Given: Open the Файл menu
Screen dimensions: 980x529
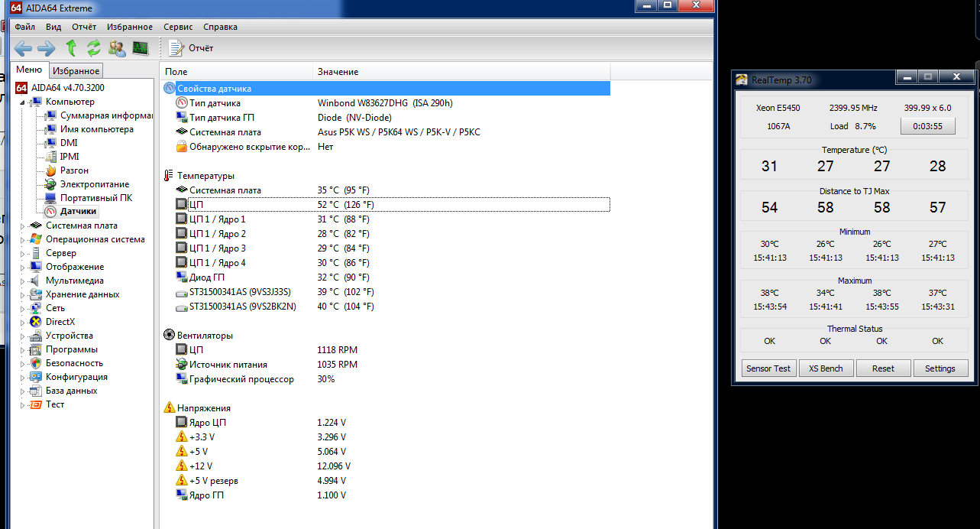Looking at the screenshot, I should tap(25, 27).
